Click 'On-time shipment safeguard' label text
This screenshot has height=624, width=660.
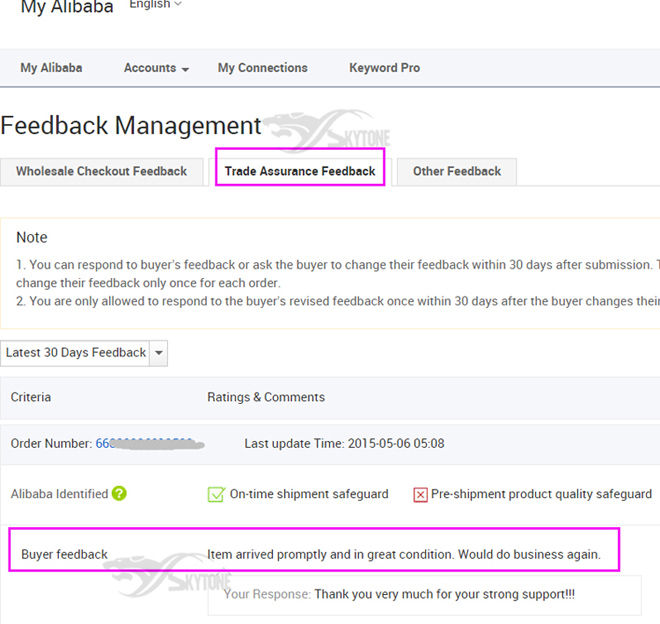(309, 494)
